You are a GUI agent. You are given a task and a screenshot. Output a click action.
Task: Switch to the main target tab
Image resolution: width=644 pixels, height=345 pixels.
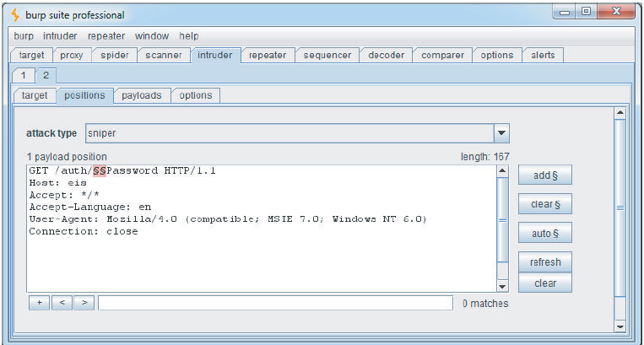pos(31,55)
